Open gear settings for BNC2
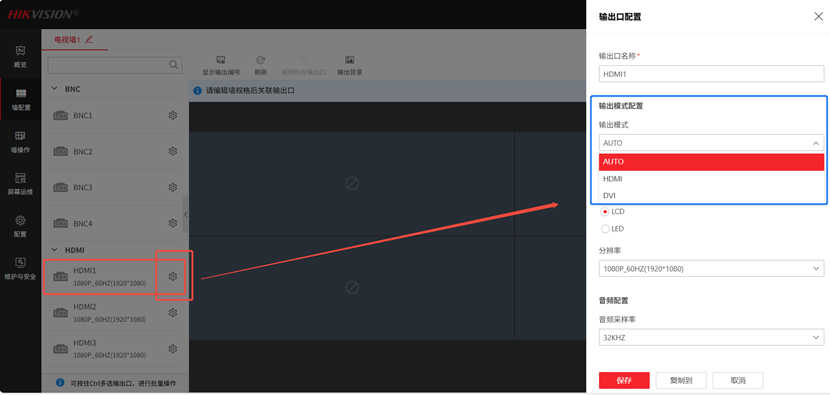 [x=173, y=151]
